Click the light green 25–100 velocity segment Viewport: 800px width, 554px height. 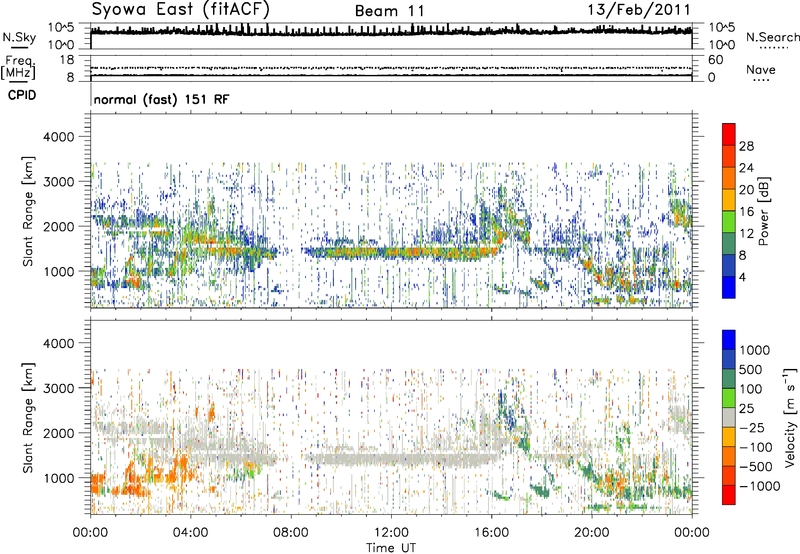click(729, 398)
